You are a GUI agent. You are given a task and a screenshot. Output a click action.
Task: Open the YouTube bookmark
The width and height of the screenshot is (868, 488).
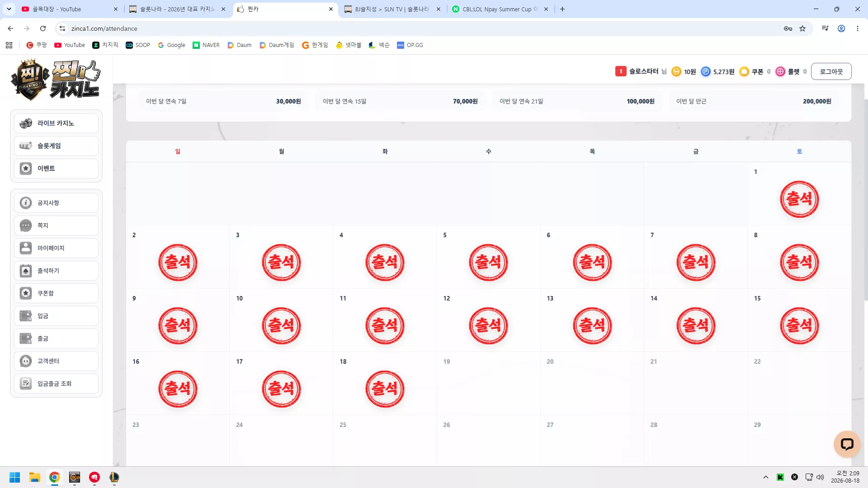click(70, 45)
